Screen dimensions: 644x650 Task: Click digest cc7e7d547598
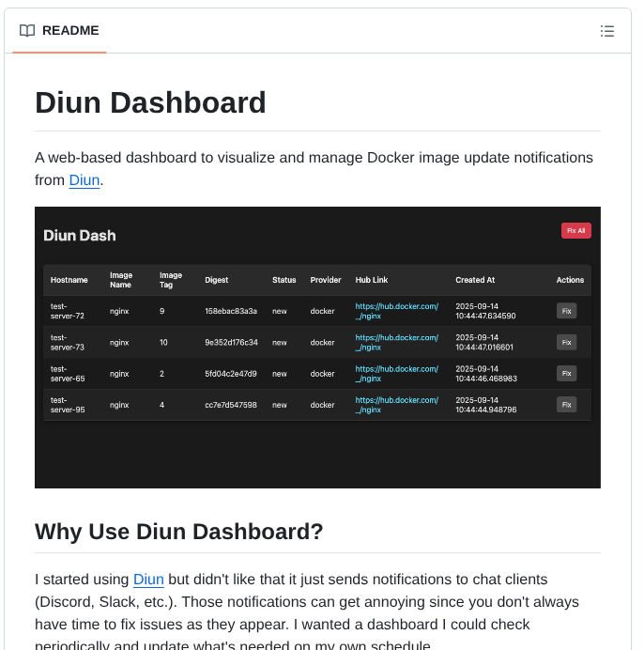point(231,405)
